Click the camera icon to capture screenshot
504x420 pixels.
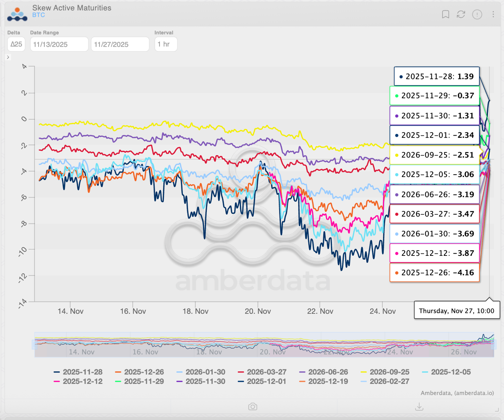(253, 407)
